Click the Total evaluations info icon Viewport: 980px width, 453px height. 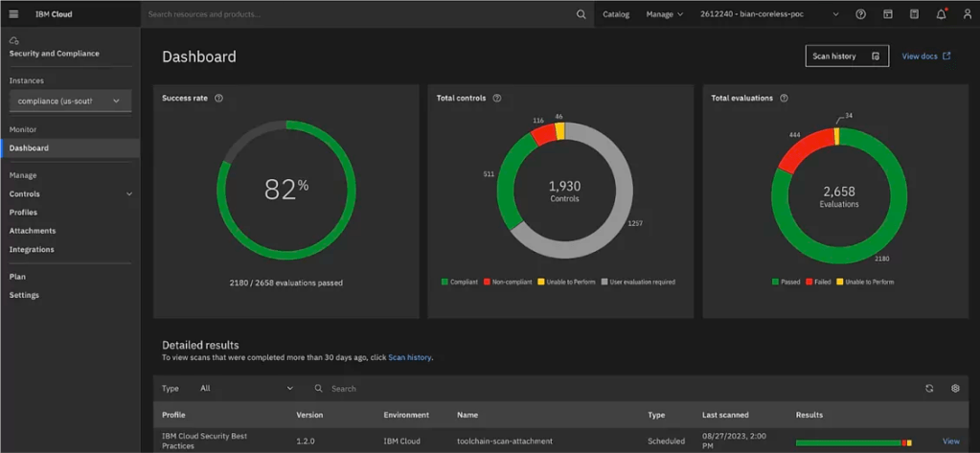click(x=784, y=99)
